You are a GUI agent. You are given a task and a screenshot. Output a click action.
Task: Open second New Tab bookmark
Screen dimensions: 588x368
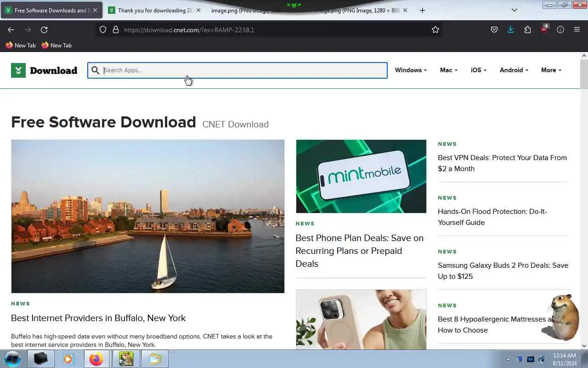pos(56,45)
